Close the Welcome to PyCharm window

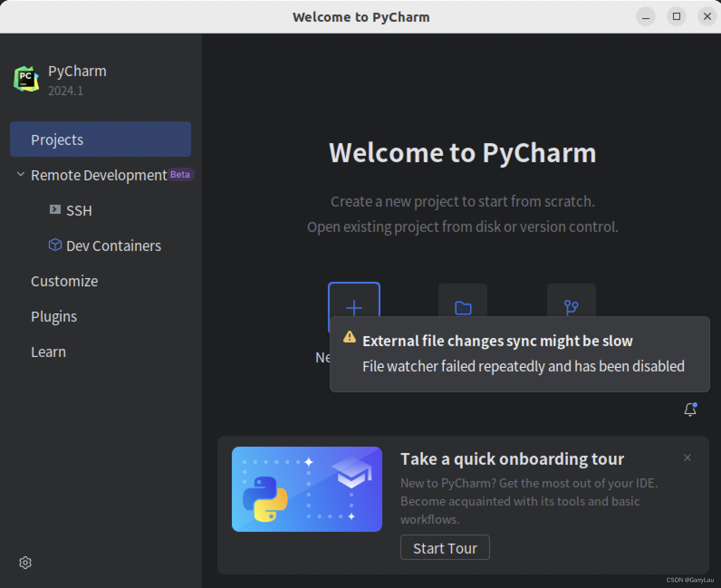click(x=707, y=17)
